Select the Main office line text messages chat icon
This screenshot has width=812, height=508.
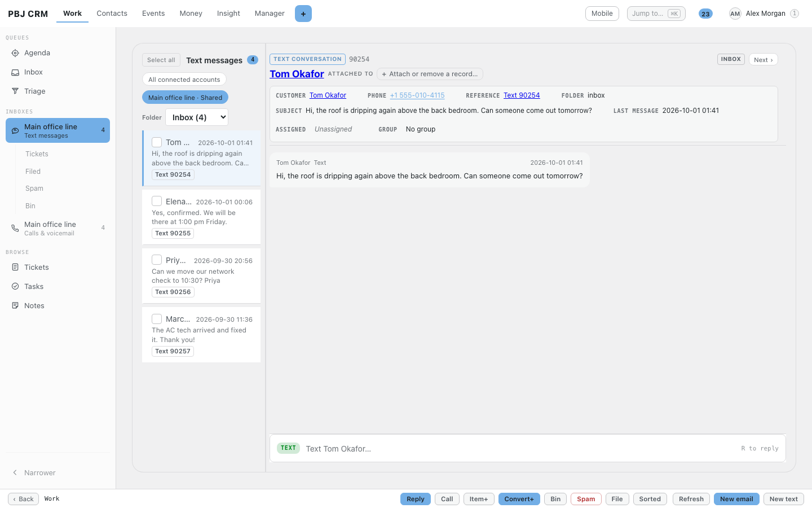point(15,130)
